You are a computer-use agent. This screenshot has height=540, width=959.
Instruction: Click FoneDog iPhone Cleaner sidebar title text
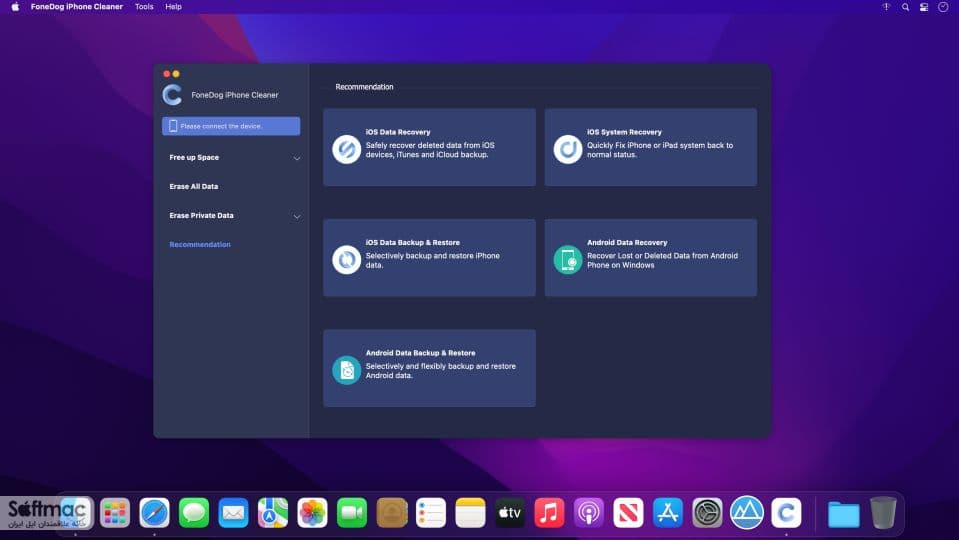235,95
